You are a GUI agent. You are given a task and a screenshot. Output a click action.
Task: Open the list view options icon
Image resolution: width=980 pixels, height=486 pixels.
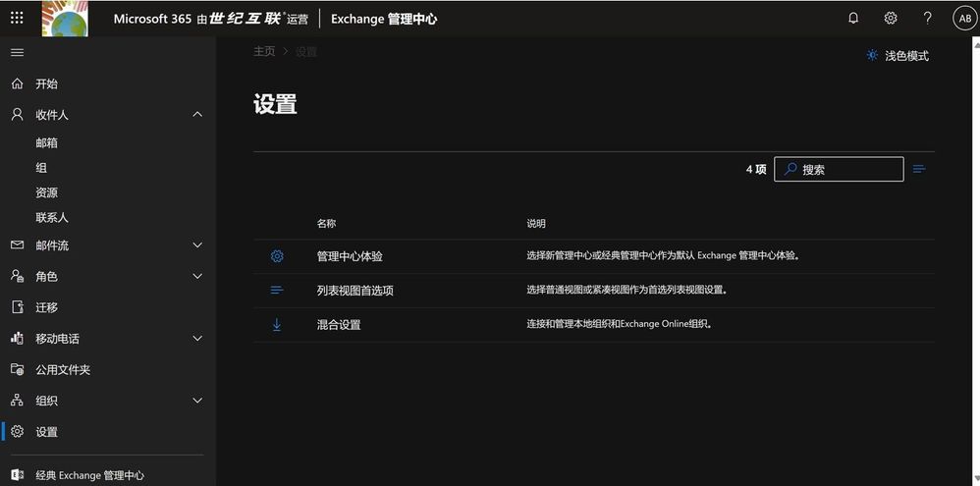coord(919,169)
